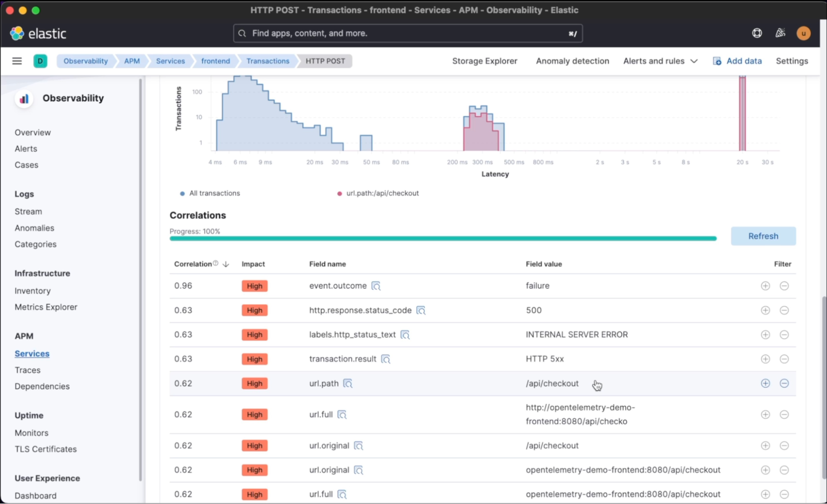The width and height of the screenshot is (827, 504).
Task: Open Infrastructure Inventory
Action: click(32, 291)
